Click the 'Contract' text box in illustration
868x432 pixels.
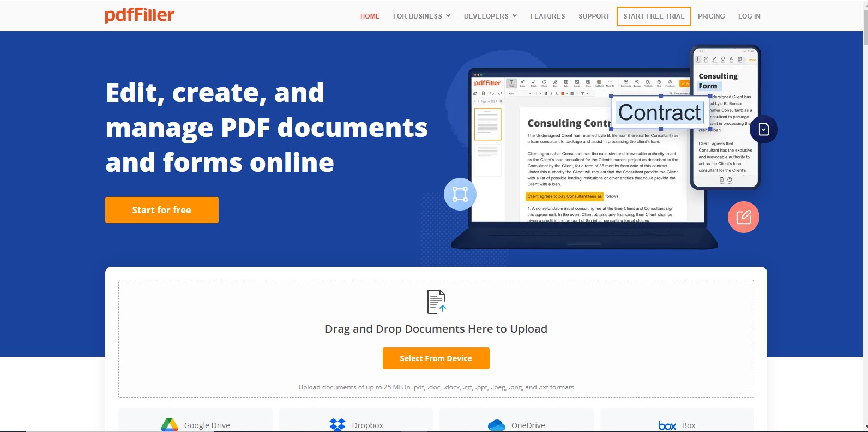(x=660, y=112)
